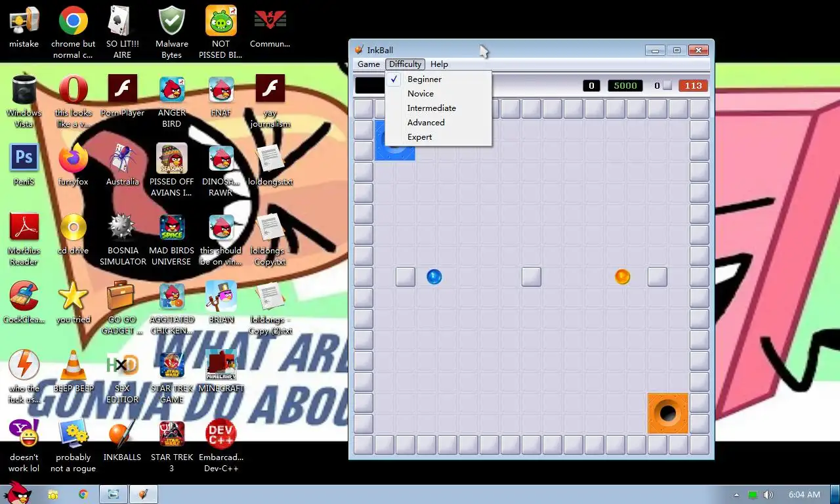Click the orange hole tile
Image resolution: width=840 pixels, height=504 pixels.
click(668, 413)
